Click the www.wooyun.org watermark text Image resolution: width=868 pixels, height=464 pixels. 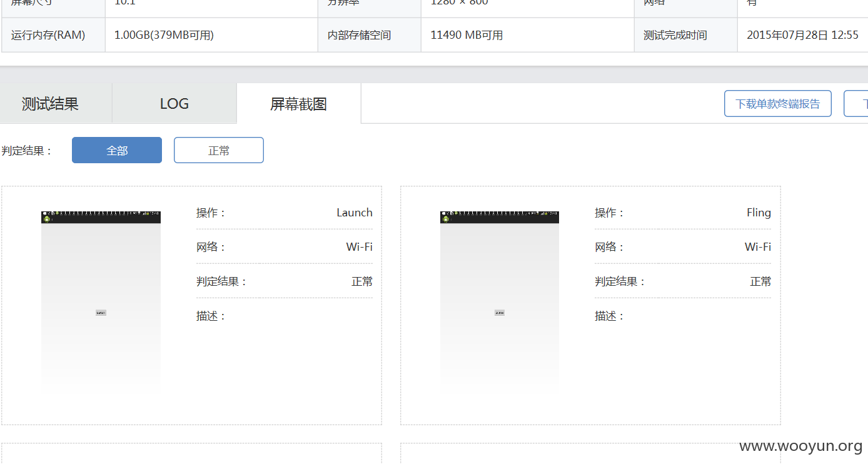tap(801, 446)
